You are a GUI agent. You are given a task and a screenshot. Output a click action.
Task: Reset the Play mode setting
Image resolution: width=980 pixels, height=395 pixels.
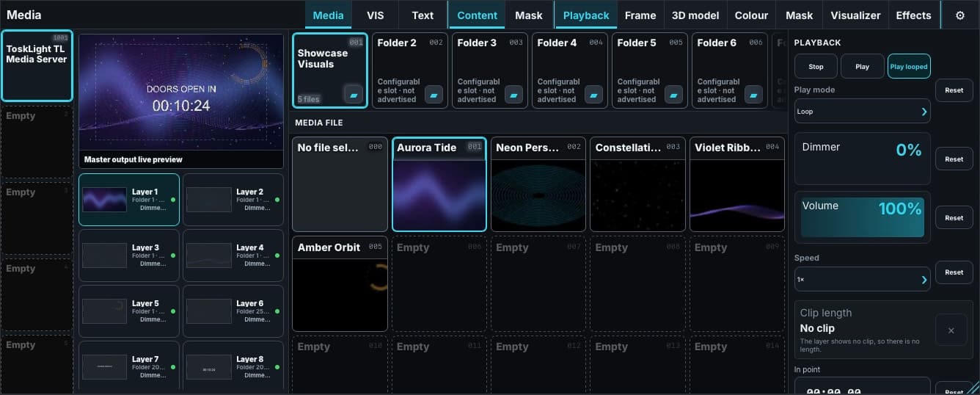tap(954, 90)
